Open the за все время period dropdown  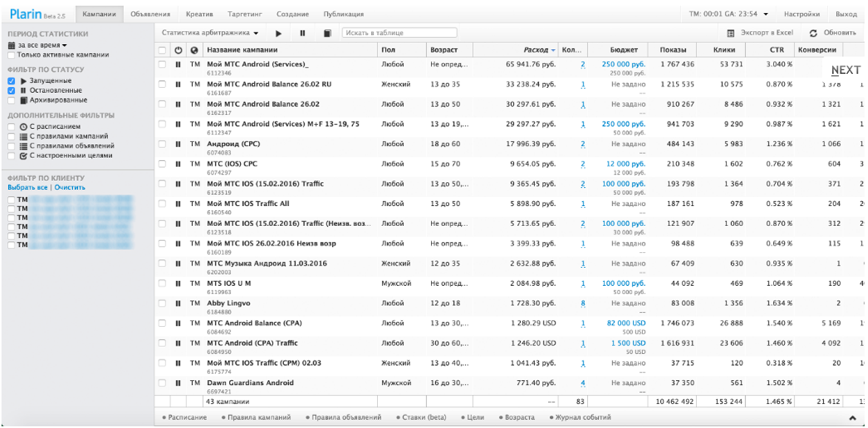(x=38, y=46)
